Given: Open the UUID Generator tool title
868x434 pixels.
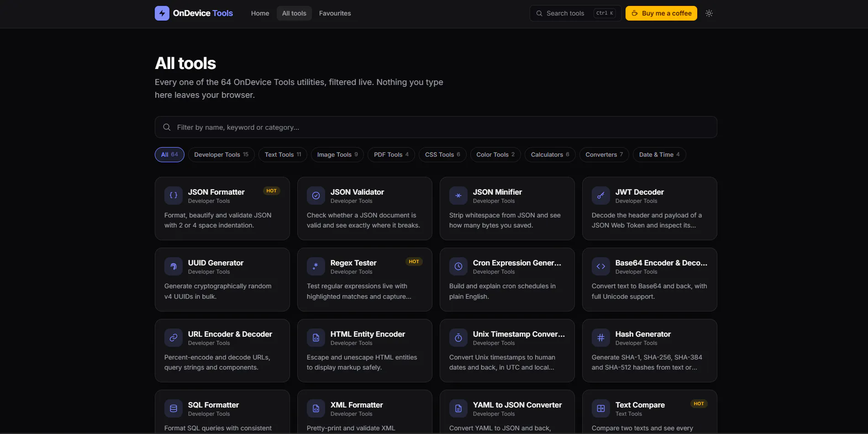Looking at the screenshot, I should 216,263.
